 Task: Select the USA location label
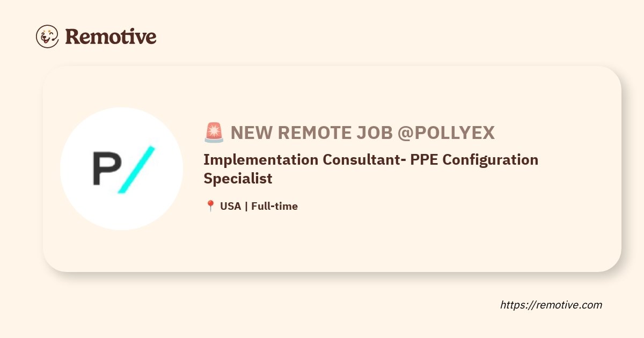click(230, 206)
